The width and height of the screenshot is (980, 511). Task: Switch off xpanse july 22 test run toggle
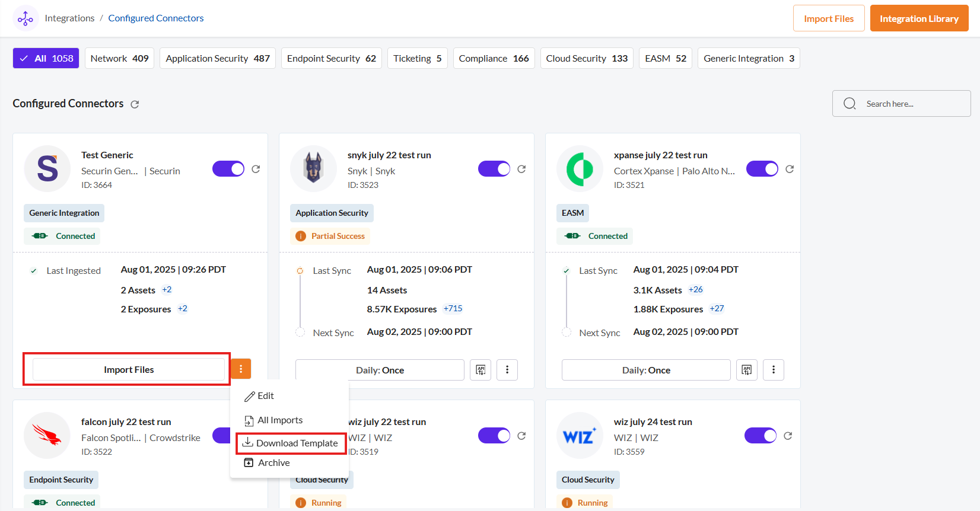coord(762,169)
